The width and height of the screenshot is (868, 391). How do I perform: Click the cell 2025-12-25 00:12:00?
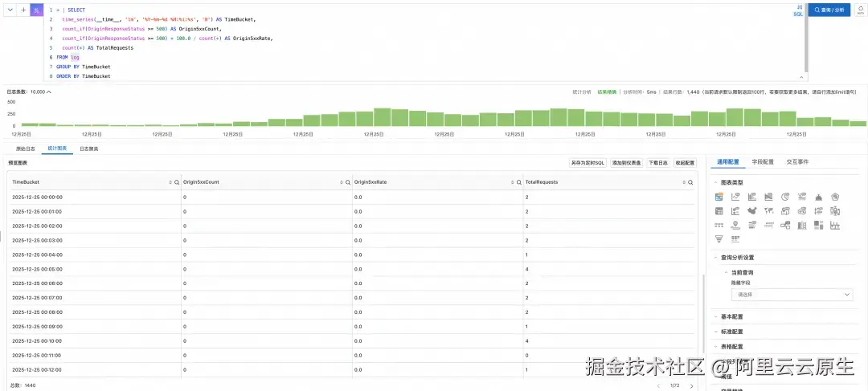pos(37,370)
